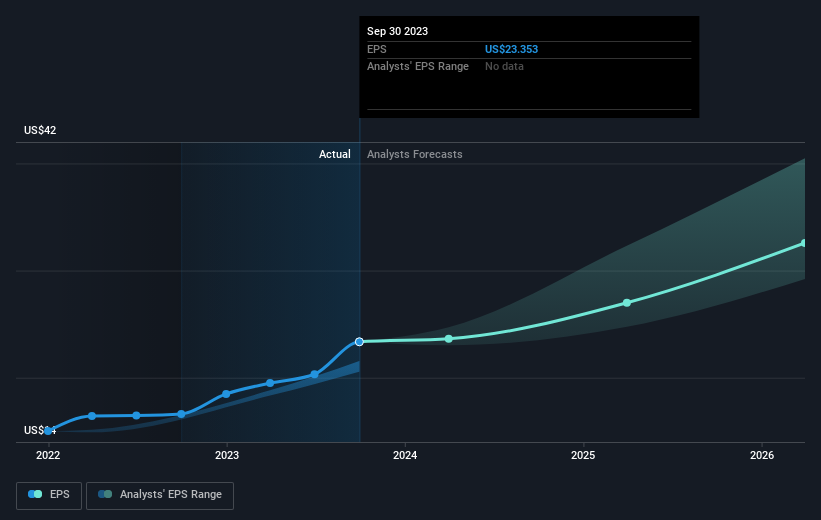821x520 pixels.
Task: Select the last EPS point before 2023
Action: pos(181,414)
